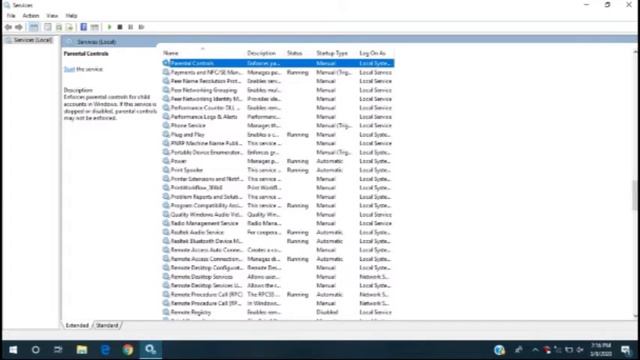Select the PNRP Machine Name Publication service
This screenshot has height=360, width=640.
tap(278, 143)
